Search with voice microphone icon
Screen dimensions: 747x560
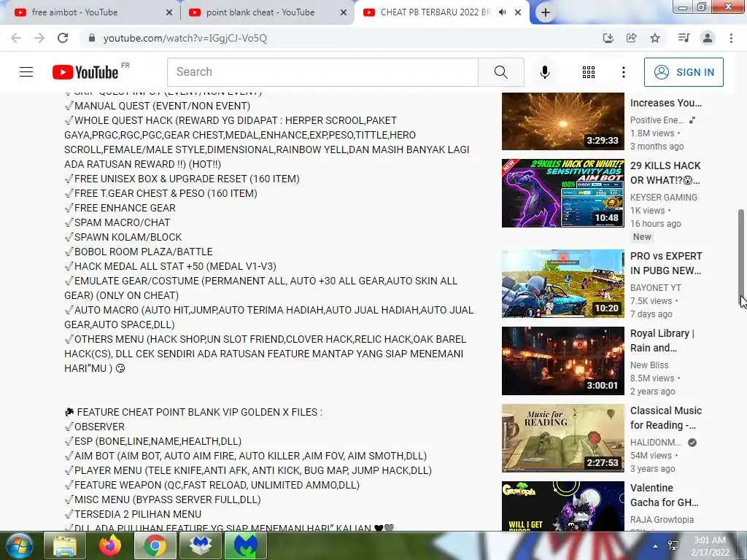pos(544,72)
